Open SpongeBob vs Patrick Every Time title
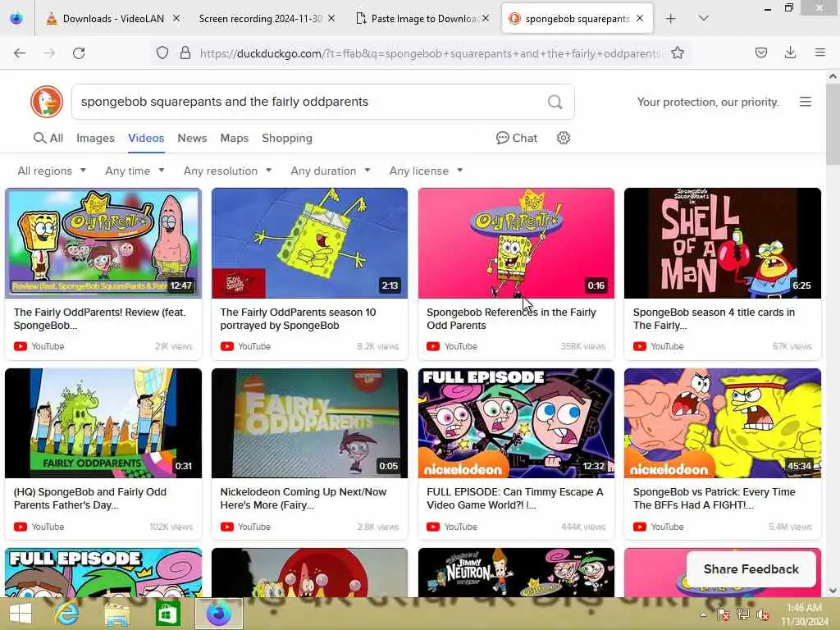Image resolution: width=840 pixels, height=630 pixels. 714,498
